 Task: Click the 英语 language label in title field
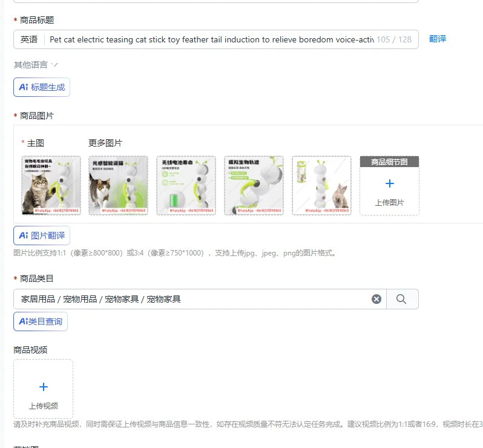point(29,39)
